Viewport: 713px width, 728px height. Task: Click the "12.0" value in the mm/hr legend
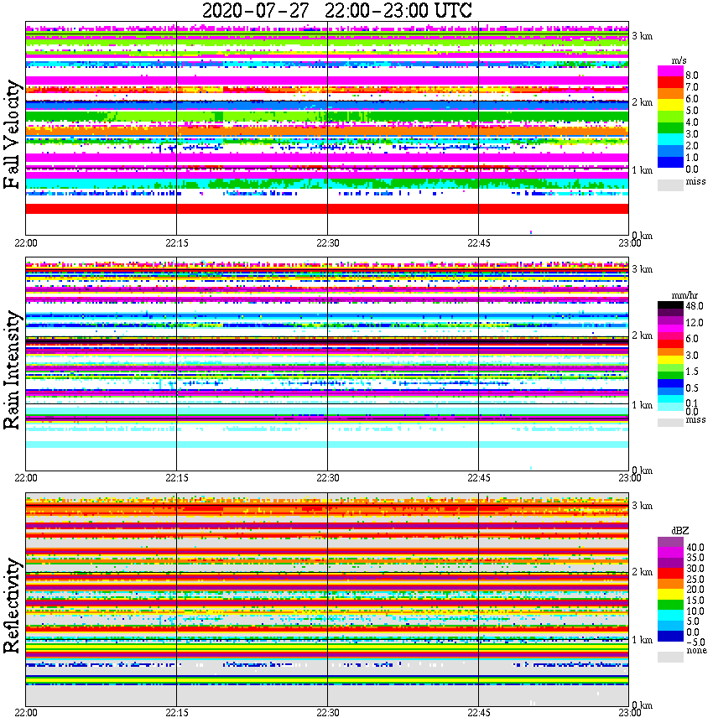pyautogui.click(x=695, y=322)
